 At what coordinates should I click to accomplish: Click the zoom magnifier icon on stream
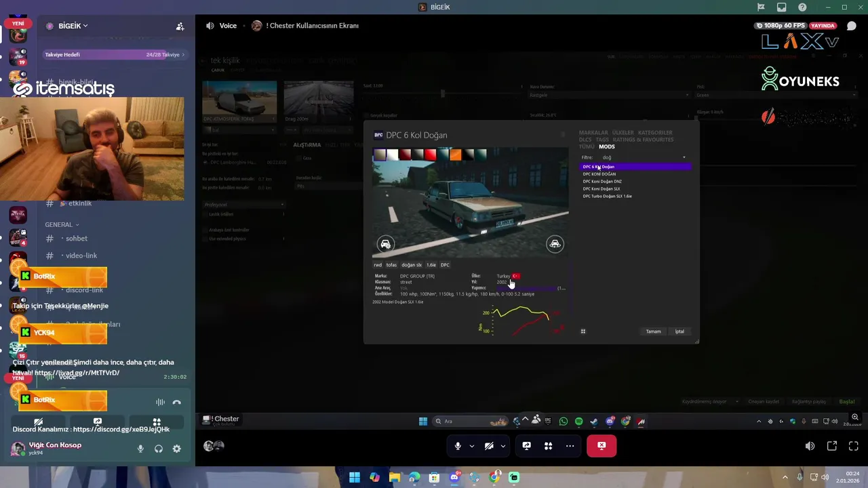[x=855, y=418]
